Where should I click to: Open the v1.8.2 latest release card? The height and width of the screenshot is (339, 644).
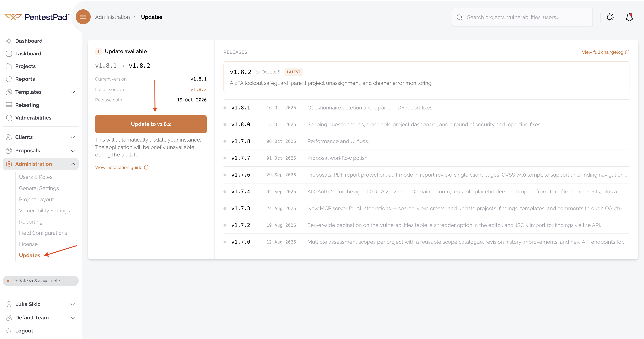point(426,77)
